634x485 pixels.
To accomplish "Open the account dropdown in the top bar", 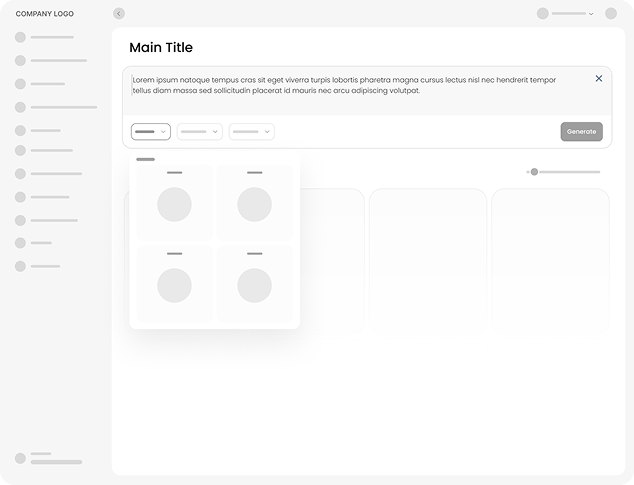I will click(566, 14).
